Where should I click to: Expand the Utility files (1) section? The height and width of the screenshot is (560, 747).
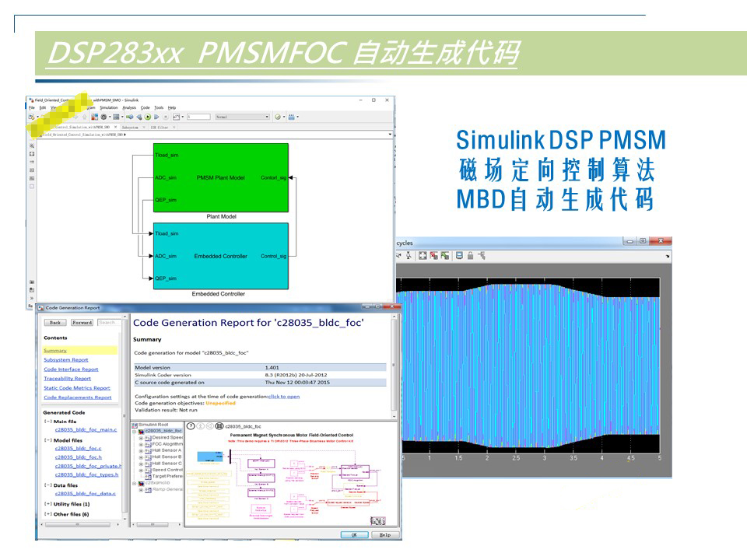(x=48, y=504)
